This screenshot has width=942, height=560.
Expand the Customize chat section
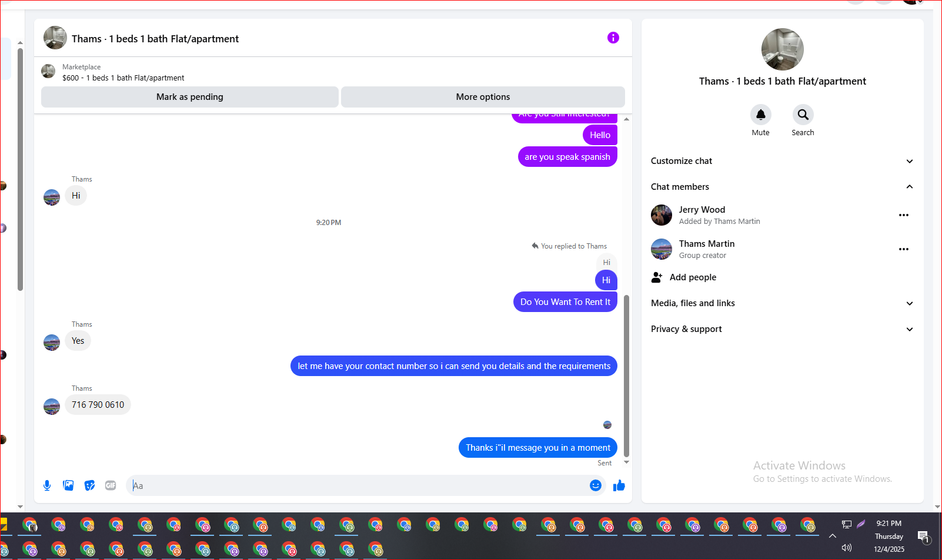click(x=782, y=161)
